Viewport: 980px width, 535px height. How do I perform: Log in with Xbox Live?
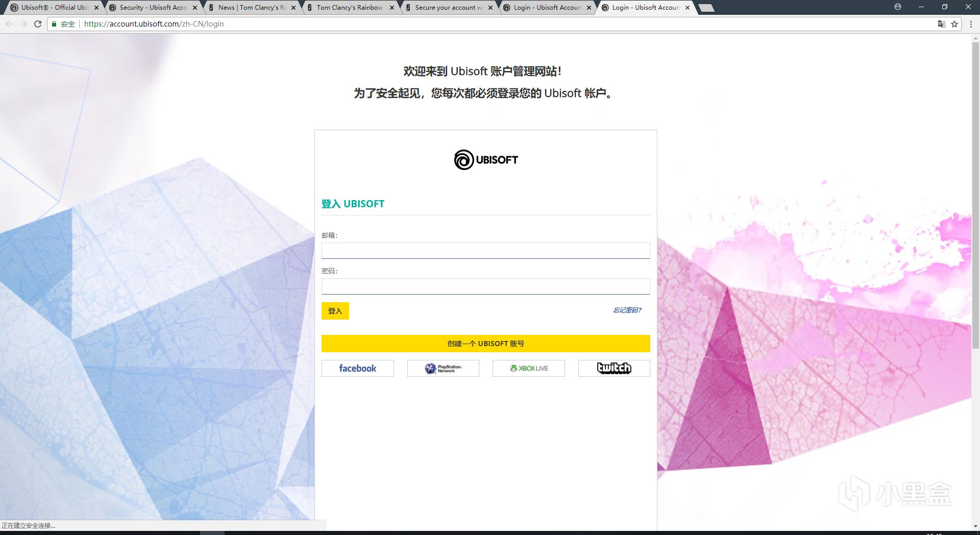pyautogui.click(x=529, y=368)
